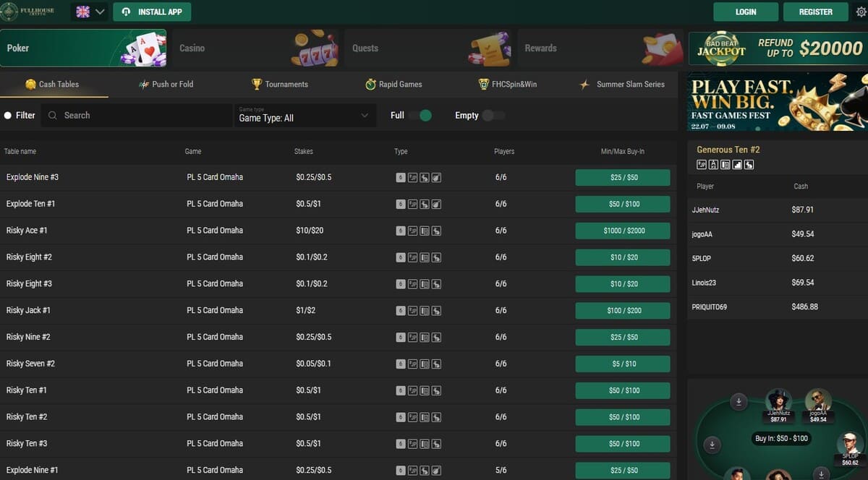Select the Poker section
This screenshot has height=480, width=868.
[x=83, y=48]
